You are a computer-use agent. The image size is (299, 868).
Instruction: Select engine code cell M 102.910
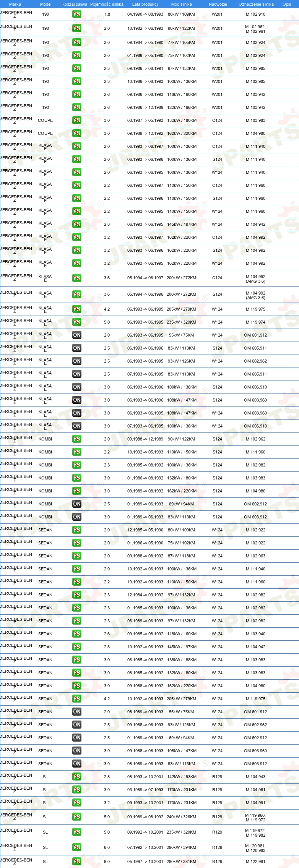coord(255,14)
